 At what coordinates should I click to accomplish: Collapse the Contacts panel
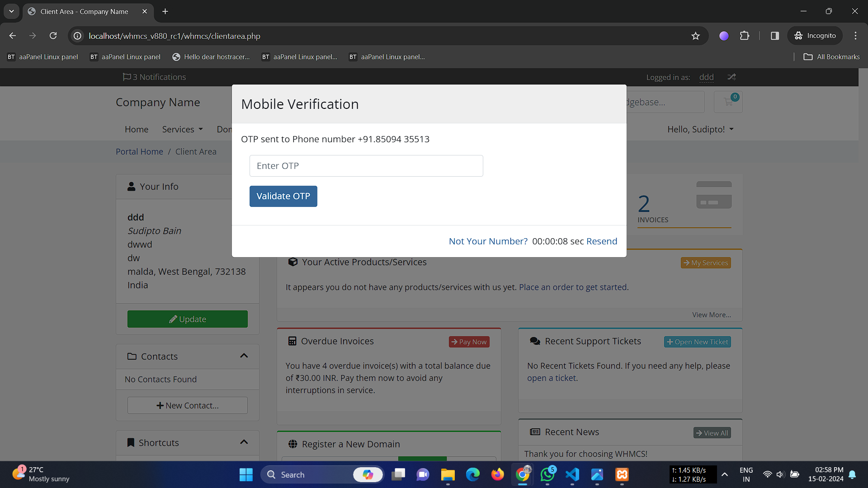[244, 356]
